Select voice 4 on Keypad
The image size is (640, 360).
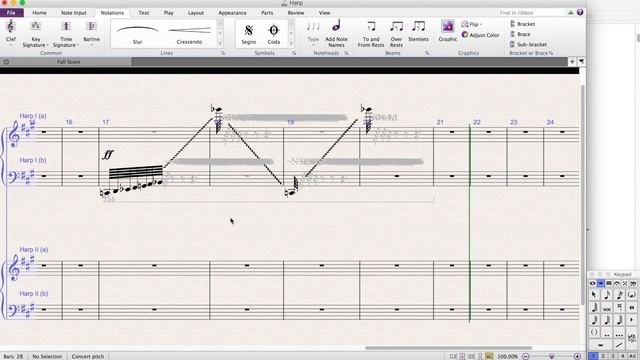tap(622, 356)
